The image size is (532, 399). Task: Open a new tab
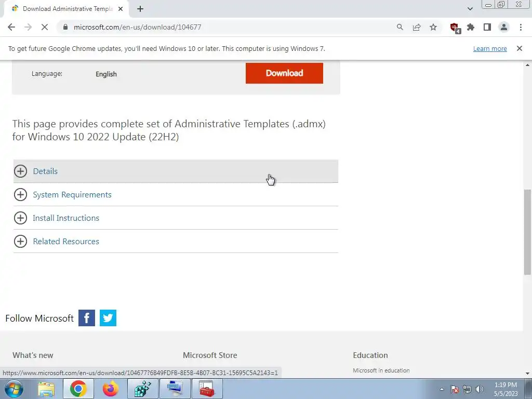point(140,9)
